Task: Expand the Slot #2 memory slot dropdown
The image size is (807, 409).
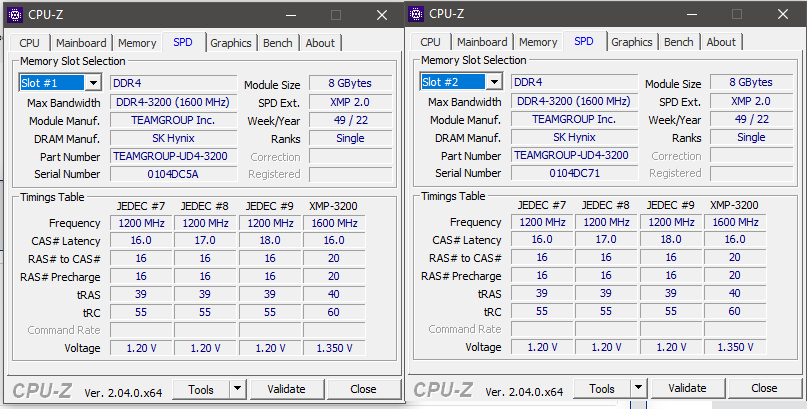Action: [x=495, y=82]
